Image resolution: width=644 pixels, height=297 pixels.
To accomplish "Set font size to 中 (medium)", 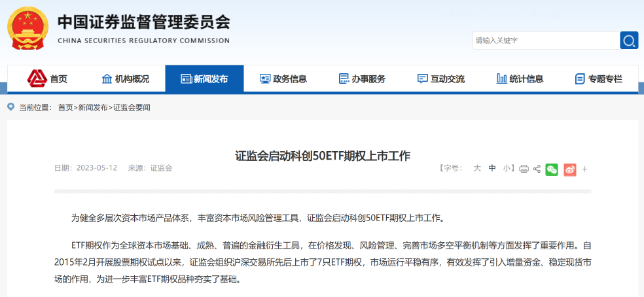I will point(492,168).
